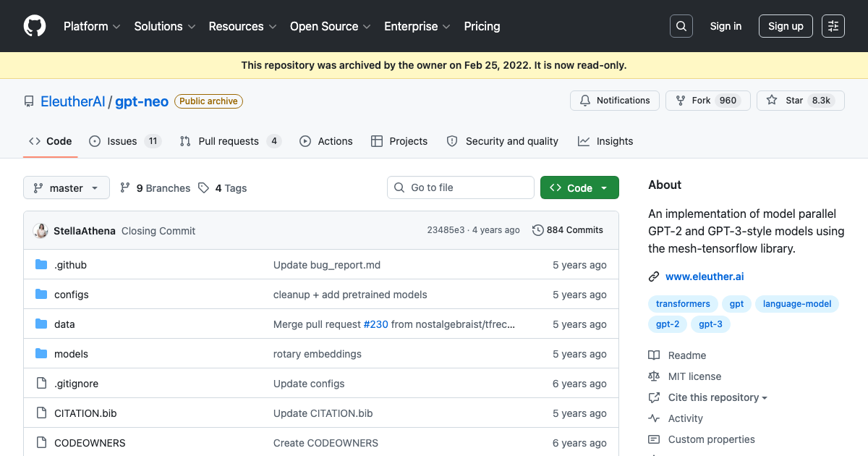Click the Sign in link
This screenshot has height=456, width=868.
(x=726, y=26)
